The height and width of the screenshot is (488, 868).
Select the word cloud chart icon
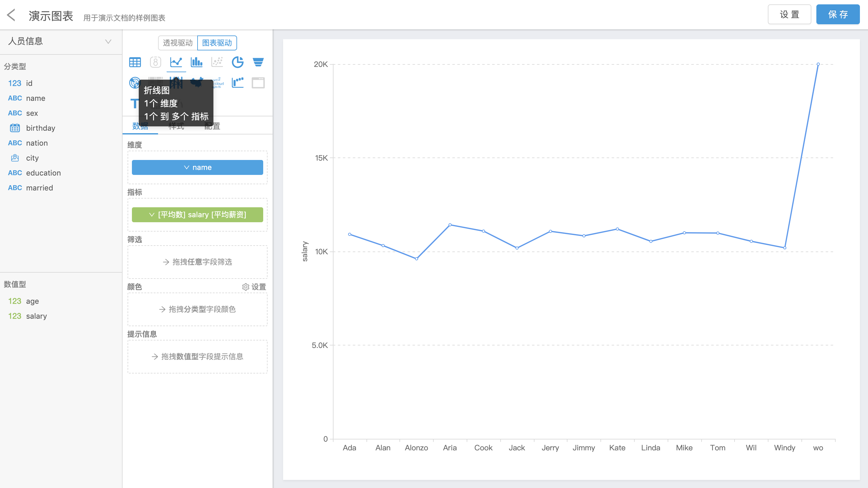click(218, 82)
